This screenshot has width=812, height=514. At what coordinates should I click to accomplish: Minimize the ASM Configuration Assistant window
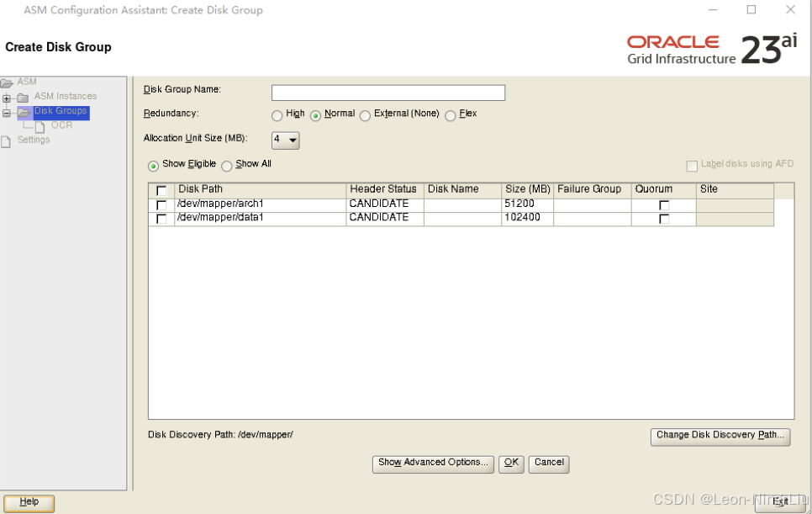coord(713,10)
